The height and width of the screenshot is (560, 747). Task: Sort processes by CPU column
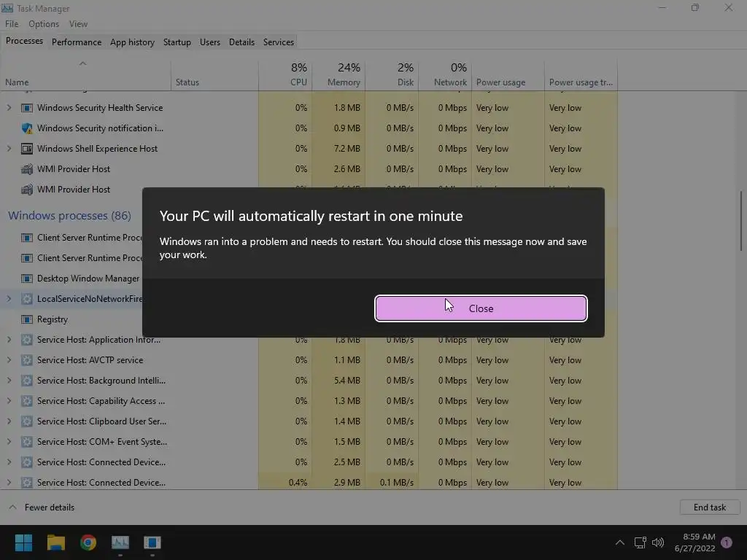(285, 75)
